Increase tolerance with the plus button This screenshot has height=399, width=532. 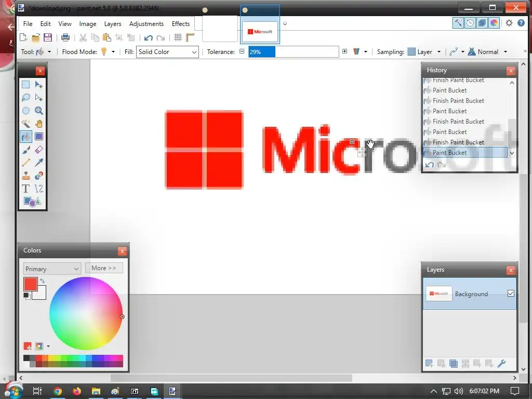(345, 51)
